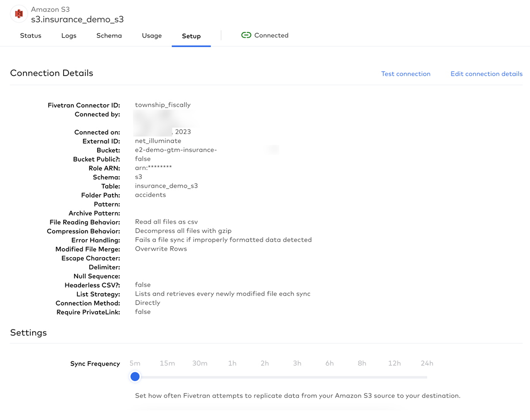Set sync frequency to 15m

pos(167,376)
